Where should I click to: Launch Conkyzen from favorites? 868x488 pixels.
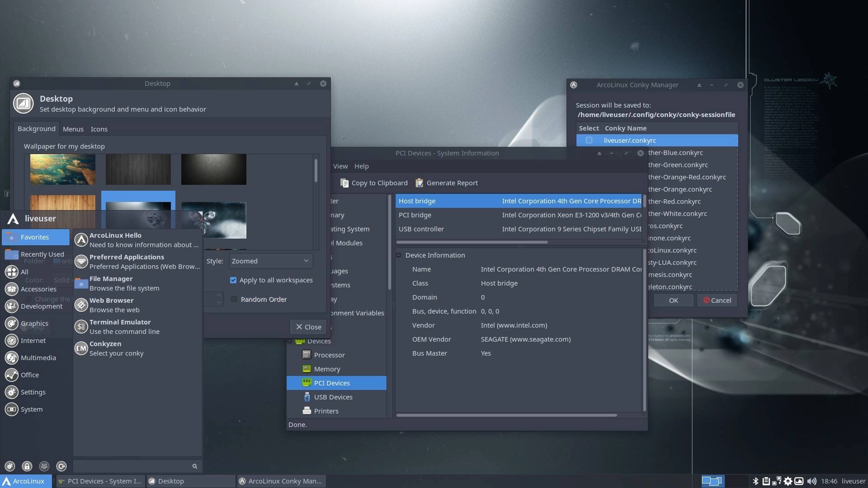click(137, 348)
